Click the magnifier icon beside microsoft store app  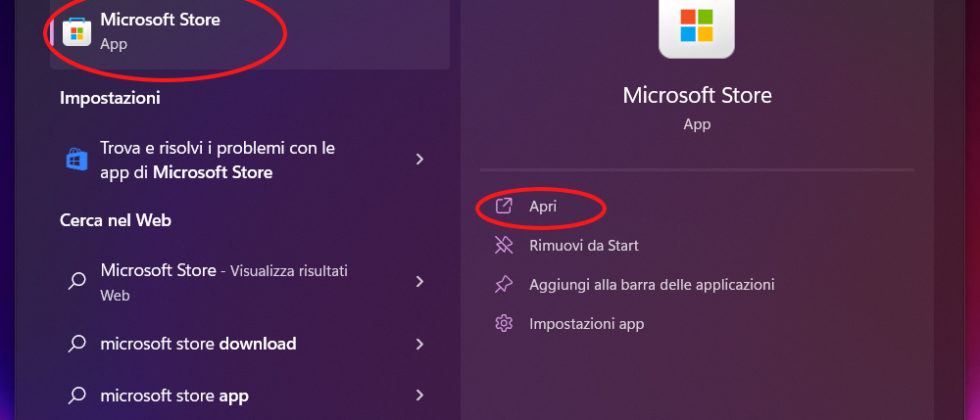[x=77, y=395]
